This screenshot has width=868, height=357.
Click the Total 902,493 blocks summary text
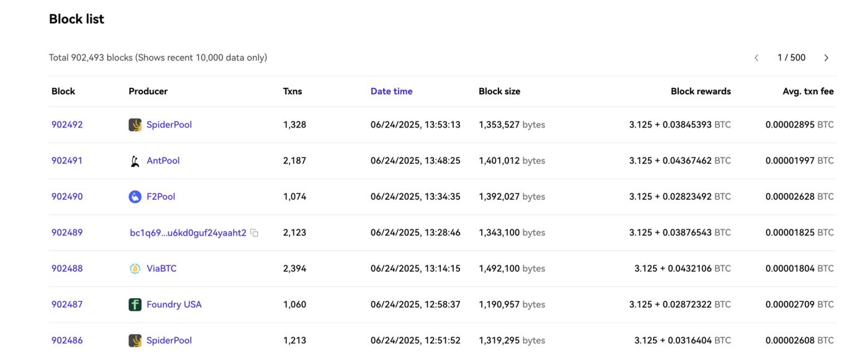coord(158,58)
